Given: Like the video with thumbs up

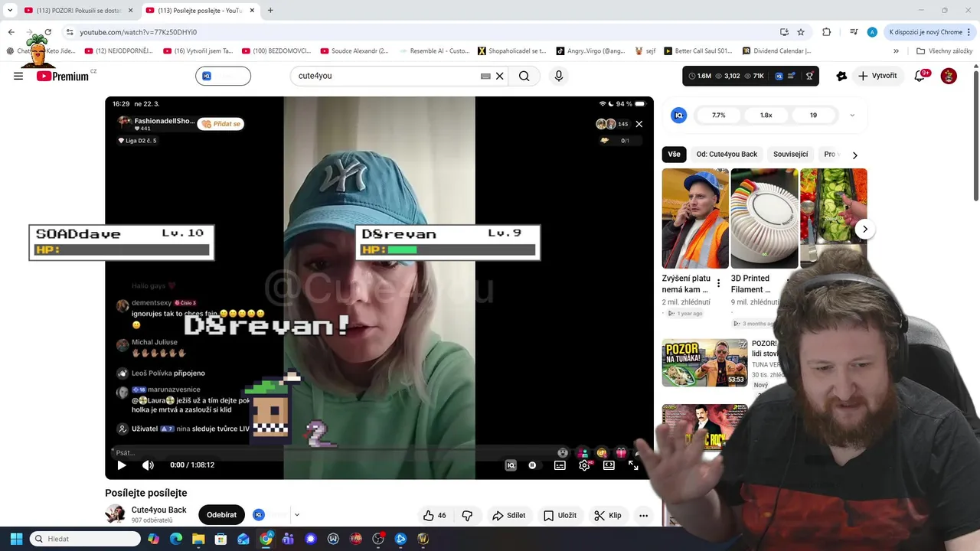Looking at the screenshot, I should [x=434, y=515].
